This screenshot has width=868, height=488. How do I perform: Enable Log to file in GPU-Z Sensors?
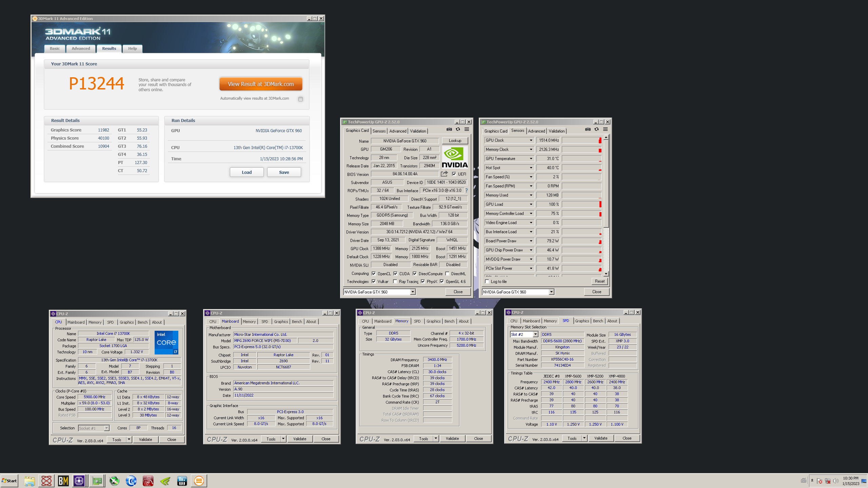click(487, 281)
